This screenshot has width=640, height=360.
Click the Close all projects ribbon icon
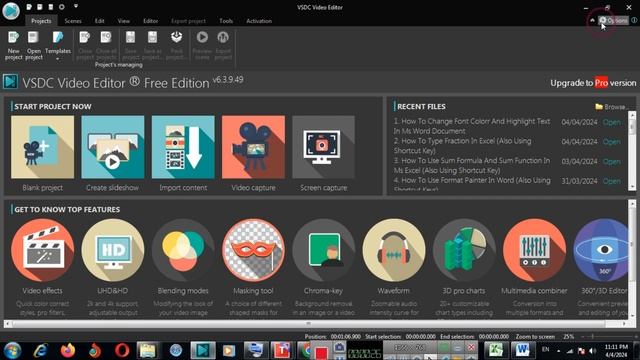tap(106, 45)
